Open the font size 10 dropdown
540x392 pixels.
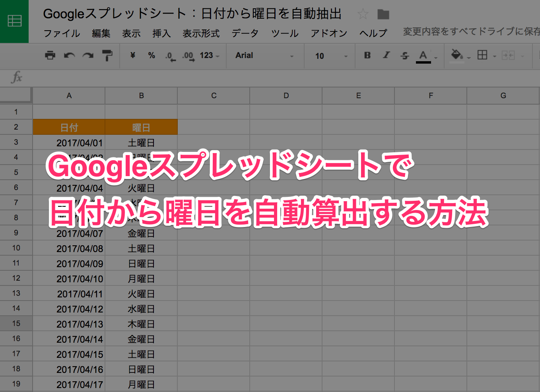[x=331, y=56]
